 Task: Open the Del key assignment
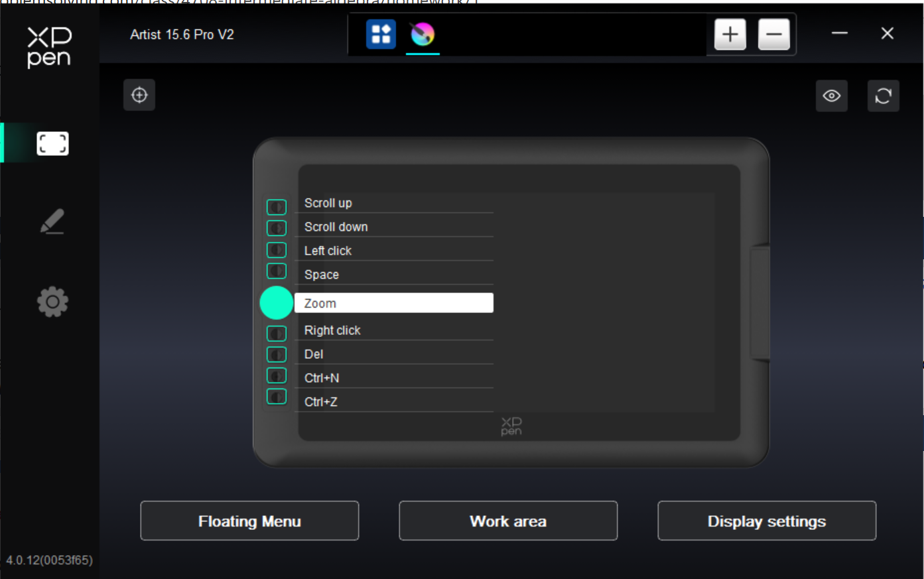pyautogui.click(x=394, y=354)
